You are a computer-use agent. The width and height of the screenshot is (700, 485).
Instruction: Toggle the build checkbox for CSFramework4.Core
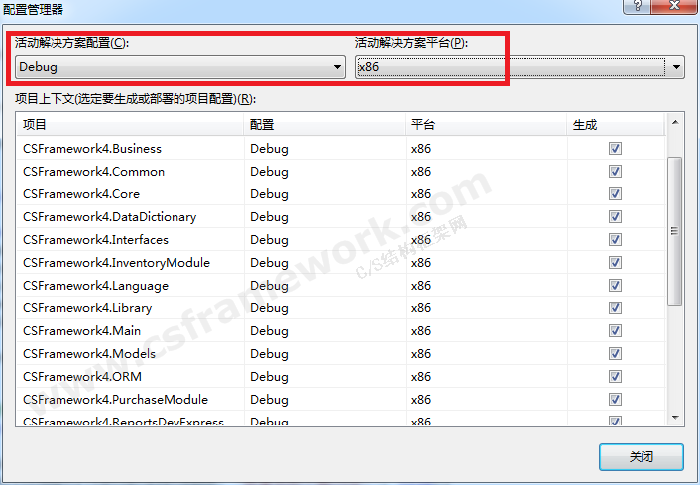tap(615, 194)
